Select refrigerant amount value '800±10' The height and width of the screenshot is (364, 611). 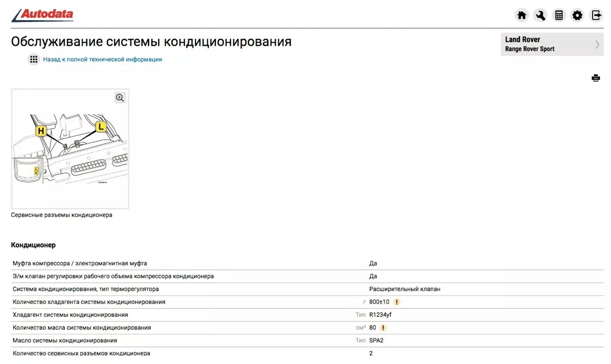point(379,302)
